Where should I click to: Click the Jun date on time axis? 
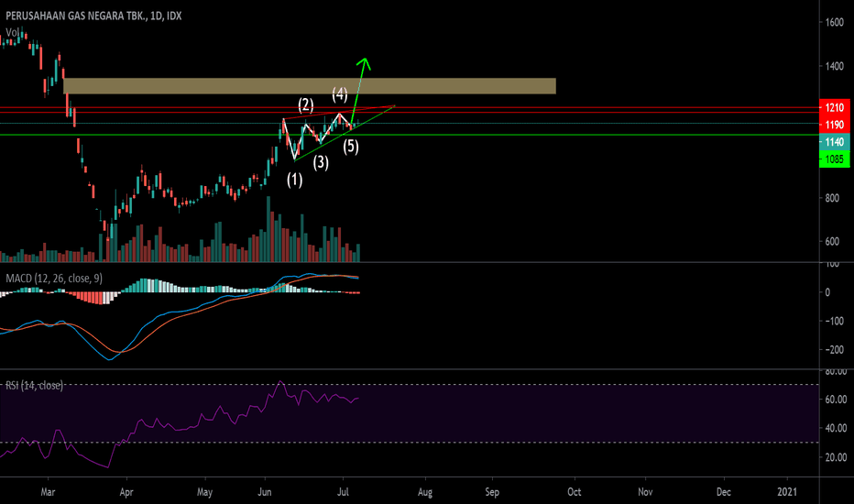(x=264, y=492)
